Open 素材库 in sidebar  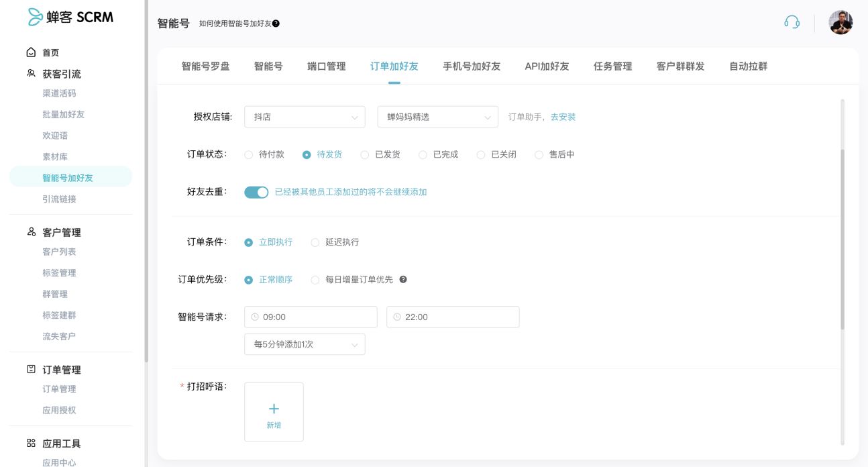pos(55,156)
